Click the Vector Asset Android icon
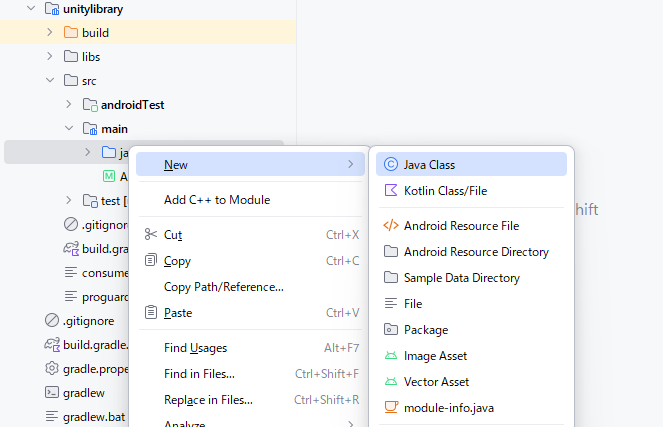This screenshot has height=427, width=663. 391,382
